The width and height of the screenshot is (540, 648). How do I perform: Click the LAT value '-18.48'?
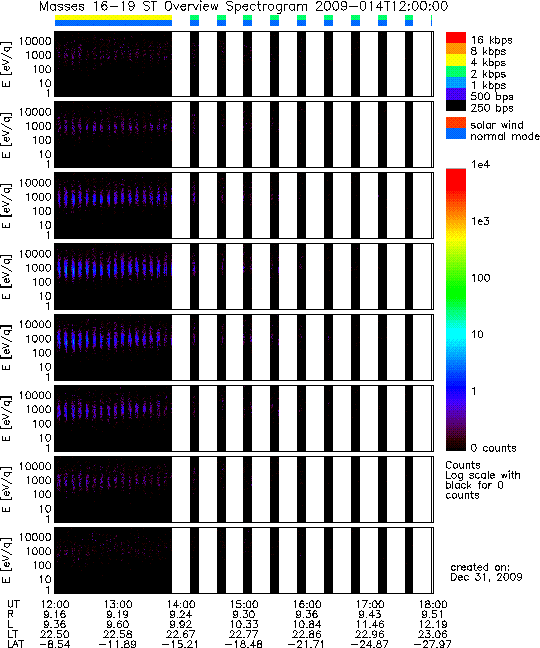point(244,644)
